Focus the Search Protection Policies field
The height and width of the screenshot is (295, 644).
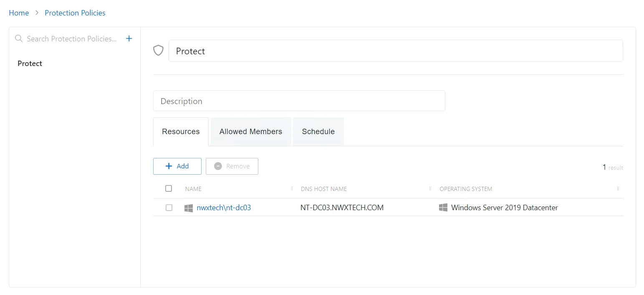(71, 39)
